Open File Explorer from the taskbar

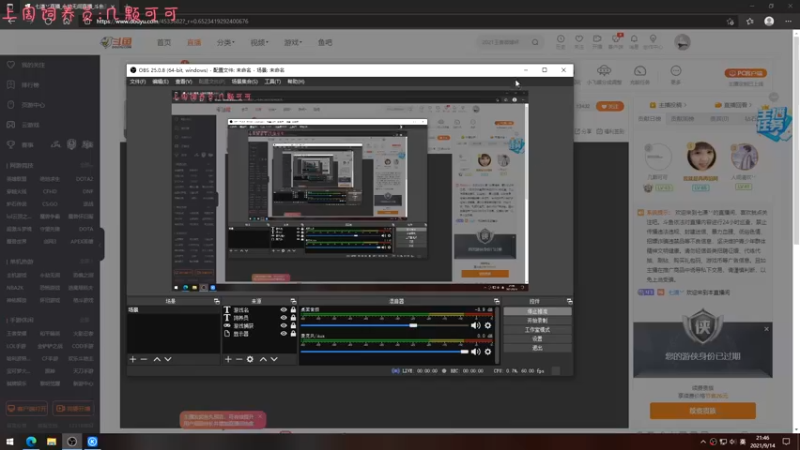coord(52,442)
